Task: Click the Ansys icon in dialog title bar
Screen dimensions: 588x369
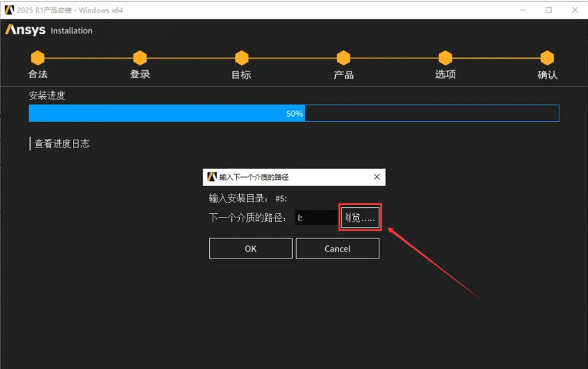Action: [212, 177]
